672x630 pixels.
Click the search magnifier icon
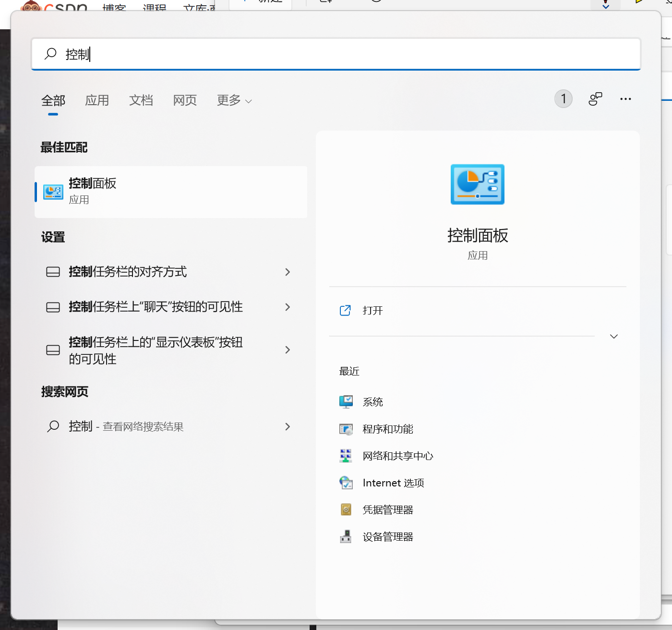pyautogui.click(x=50, y=54)
